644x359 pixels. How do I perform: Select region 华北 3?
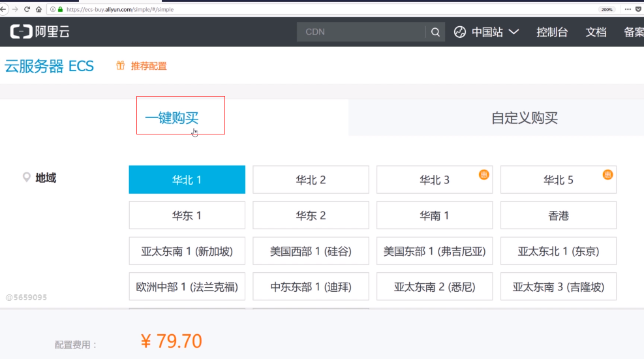(x=435, y=179)
